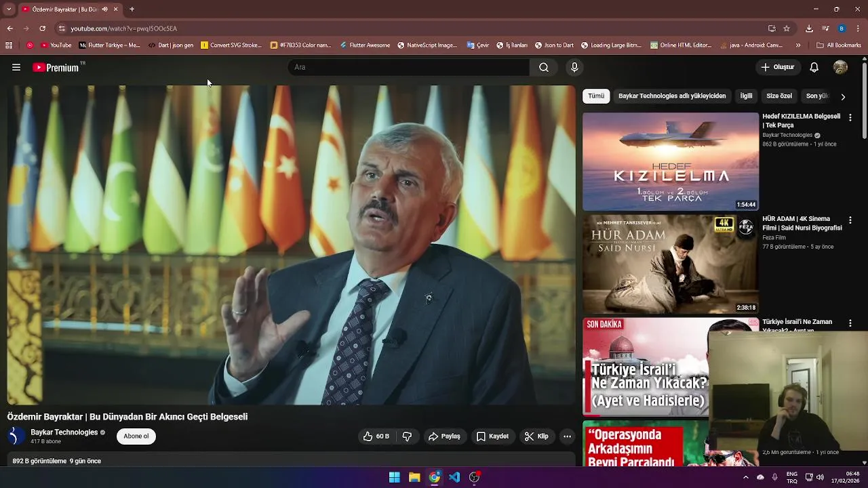Image resolution: width=868 pixels, height=488 pixels.
Task: Open OBS Studio from the taskbar
Action: (x=475, y=477)
